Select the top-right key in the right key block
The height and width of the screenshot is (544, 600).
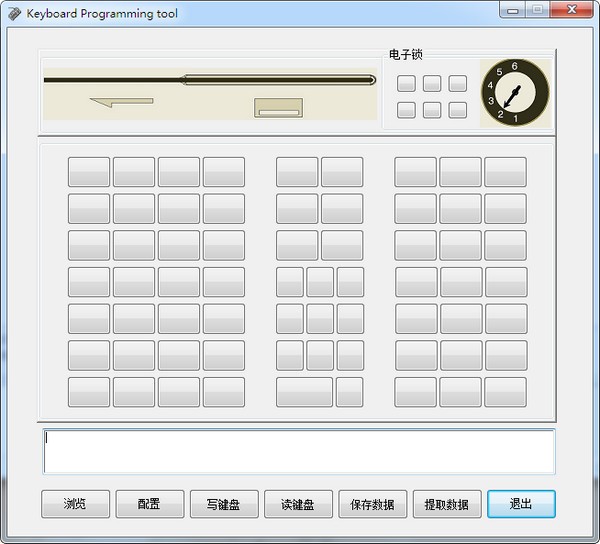pyautogui.click(x=505, y=172)
